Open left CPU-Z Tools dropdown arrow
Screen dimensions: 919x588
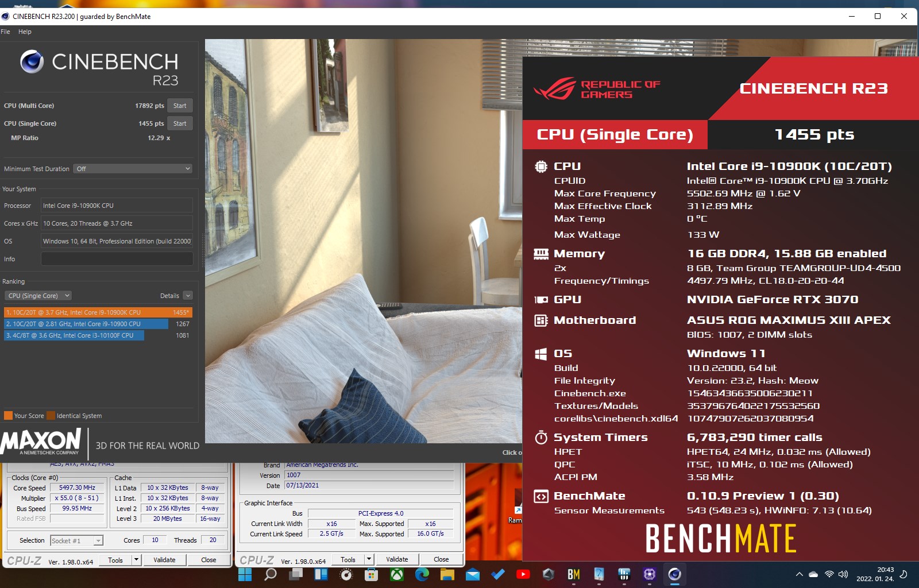[137, 560]
